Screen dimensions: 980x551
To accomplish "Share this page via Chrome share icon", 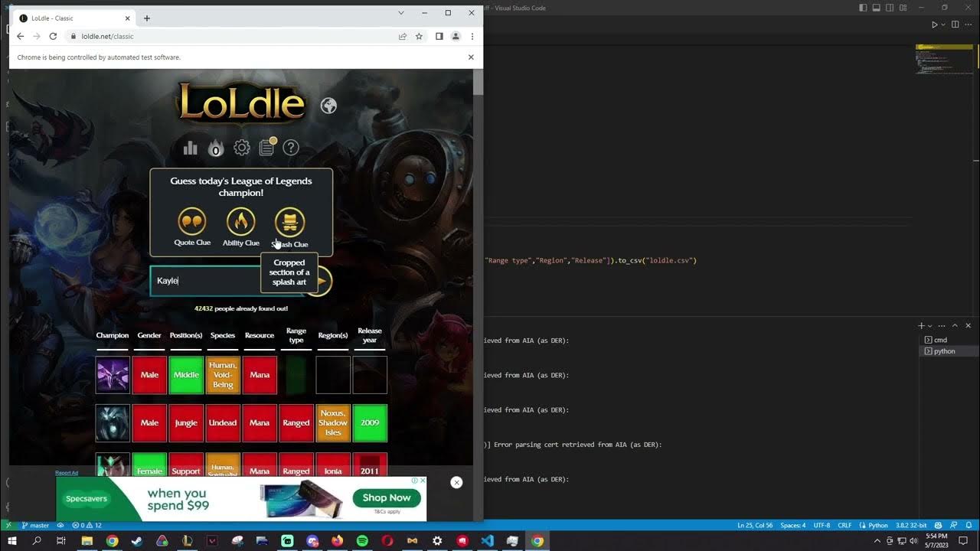I will coord(403,36).
